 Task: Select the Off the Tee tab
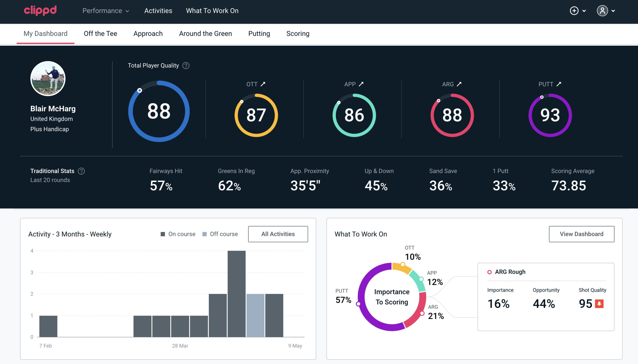tap(100, 33)
